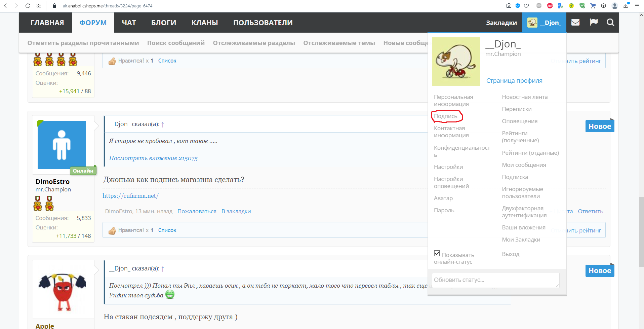Open Аватар menu item
The width and height of the screenshot is (644, 329).
coord(443,198)
